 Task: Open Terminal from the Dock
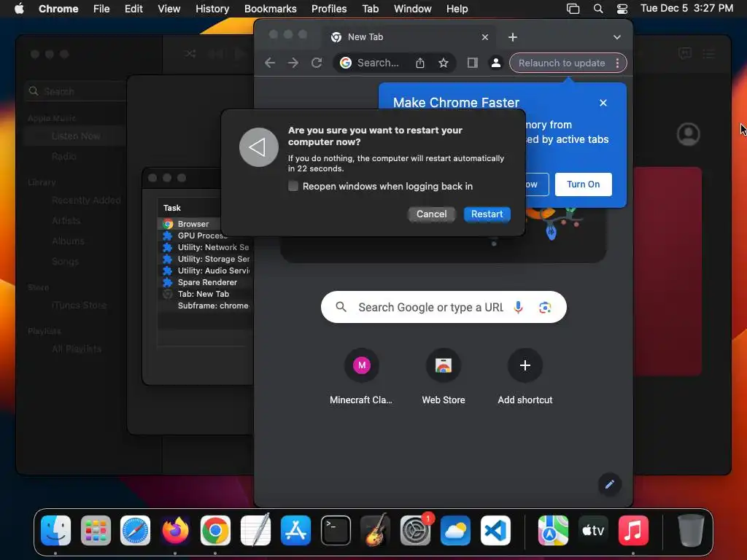[336, 531]
